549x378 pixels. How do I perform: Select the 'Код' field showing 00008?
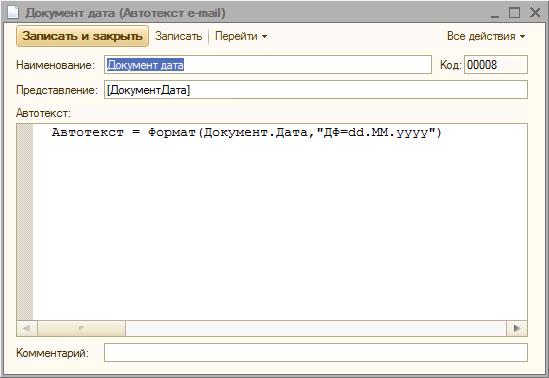pos(496,65)
